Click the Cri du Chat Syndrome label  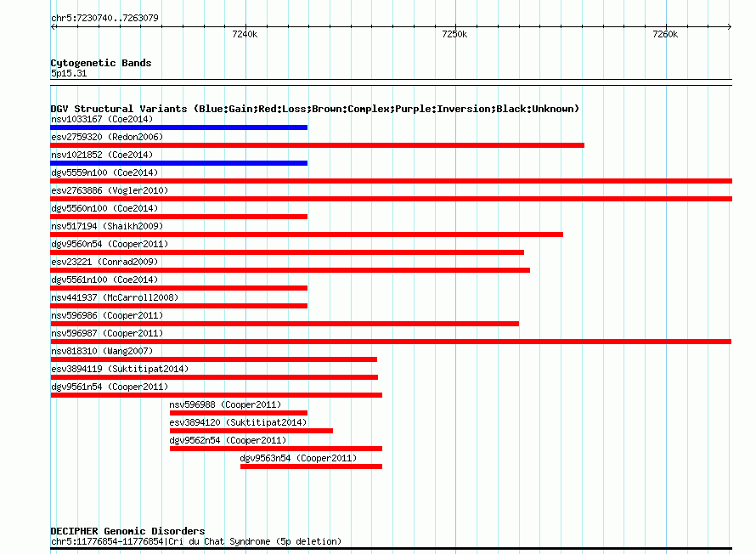(x=196, y=541)
